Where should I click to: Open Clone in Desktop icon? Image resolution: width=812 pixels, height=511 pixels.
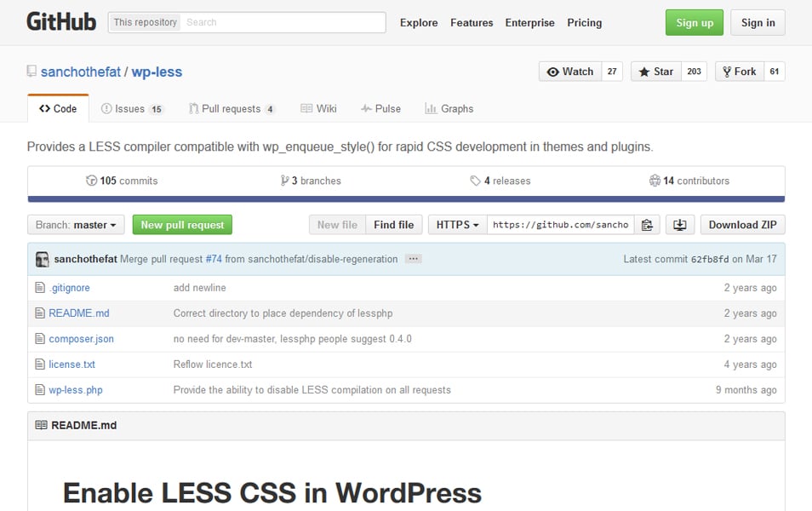[678, 224]
